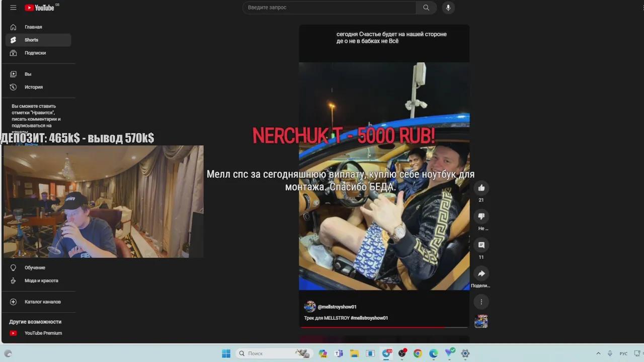Start voice search with the microphone

pyautogui.click(x=448, y=8)
